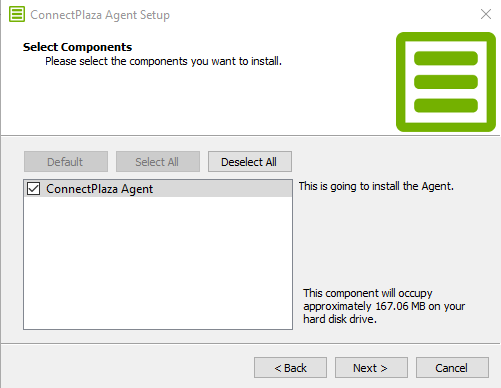Click the bottom green bar in the large logo
The height and width of the screenshot is (388, 501).
pyautogui.click(x=446, y=105)
